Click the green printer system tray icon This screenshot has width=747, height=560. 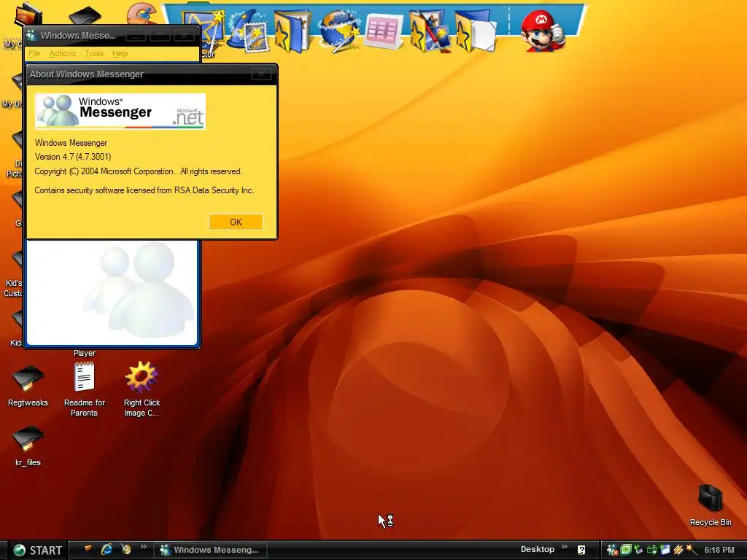651,550
